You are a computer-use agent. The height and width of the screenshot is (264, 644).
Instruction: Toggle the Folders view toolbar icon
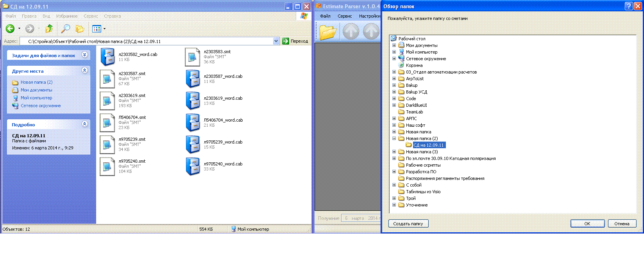[x=80, y=29]
